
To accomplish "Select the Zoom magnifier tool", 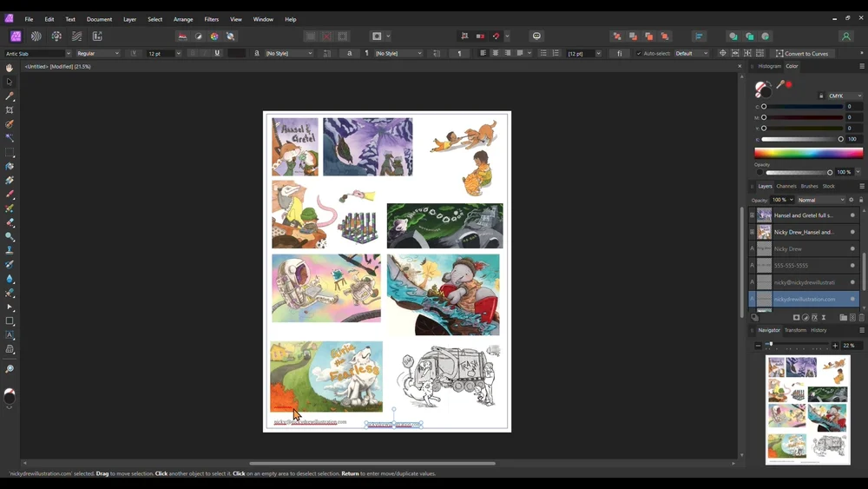I will point(10,369).
